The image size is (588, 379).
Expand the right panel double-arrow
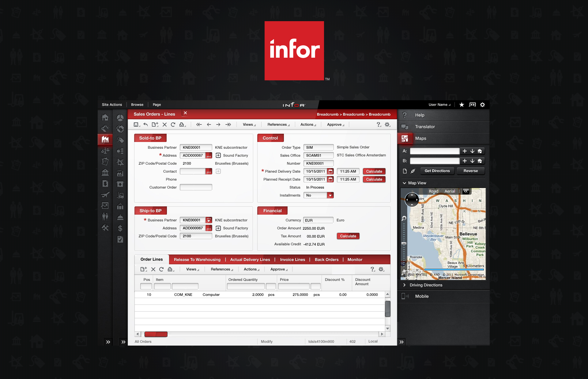(x=401, y=342)
